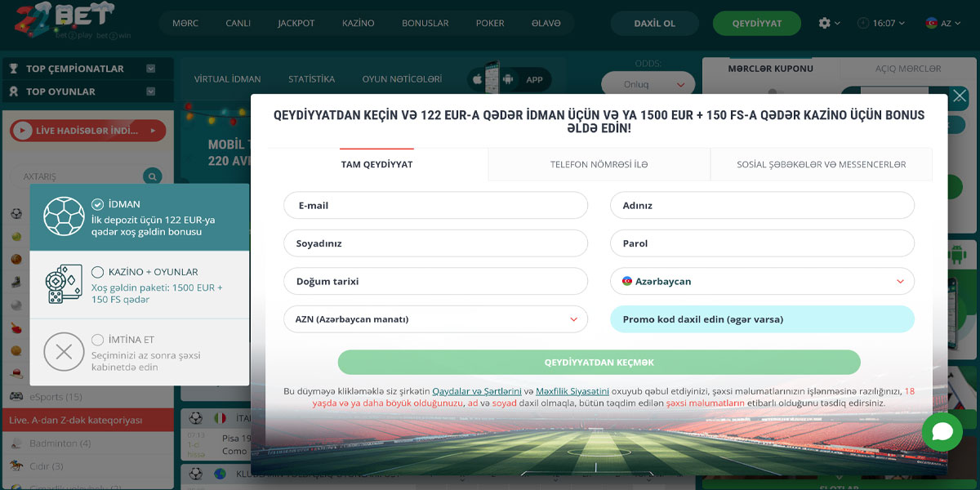Click the Apple iOS app icon
980x490 pixels.
coord(477,79)
